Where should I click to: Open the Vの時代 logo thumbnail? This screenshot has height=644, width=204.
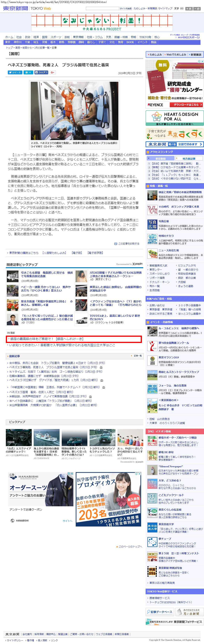pyautogui.click(x=152, y=210)
